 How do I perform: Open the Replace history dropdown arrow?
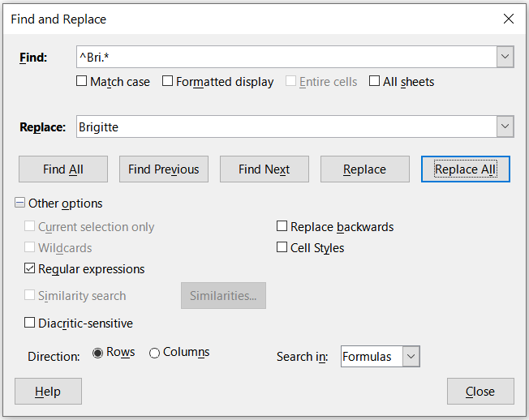(505, 126)
